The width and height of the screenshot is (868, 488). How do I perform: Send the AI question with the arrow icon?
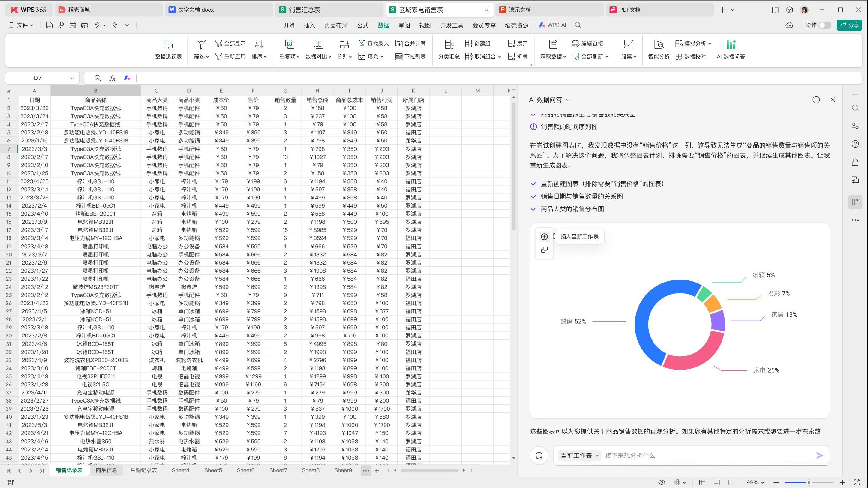820,455
